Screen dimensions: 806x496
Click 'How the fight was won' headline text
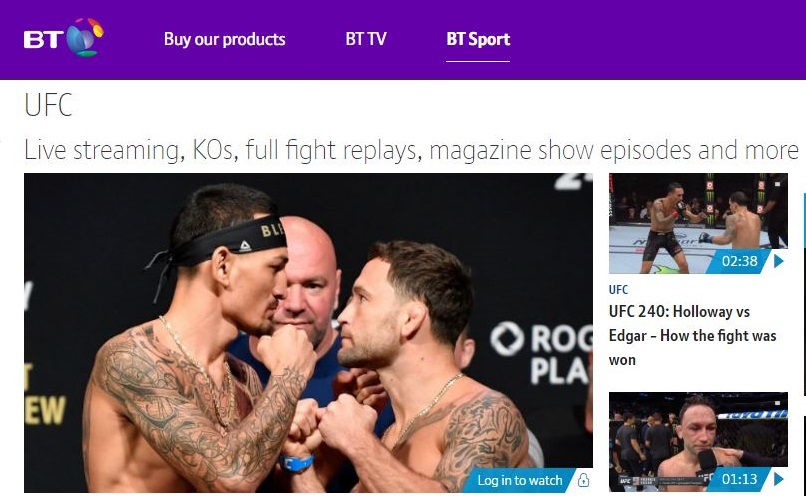pyautogui.click(x=692, y=347)
